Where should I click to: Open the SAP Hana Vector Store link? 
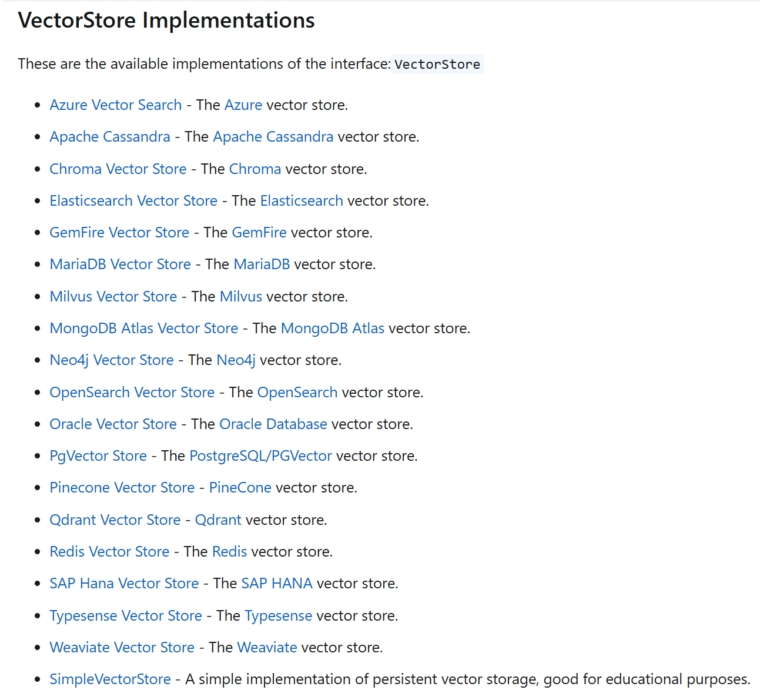[125, 584]
